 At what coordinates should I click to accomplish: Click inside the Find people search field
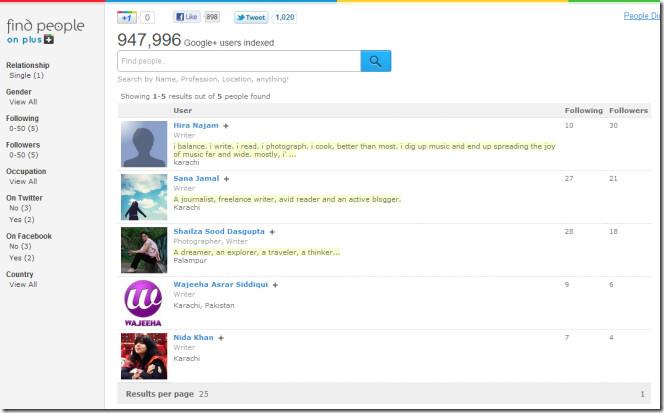click(238, 61)
